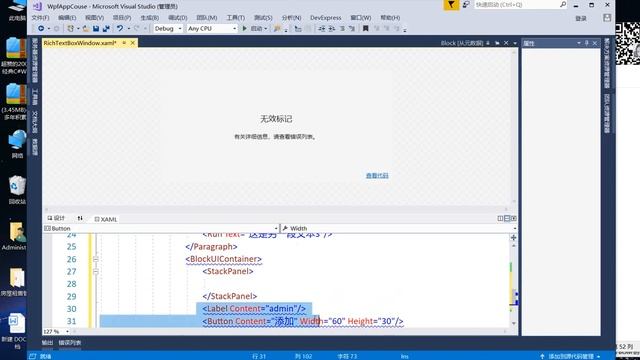Collapse the pane with rightmost split icon
The height and width of the screenshot is (360, 640).
513,218
